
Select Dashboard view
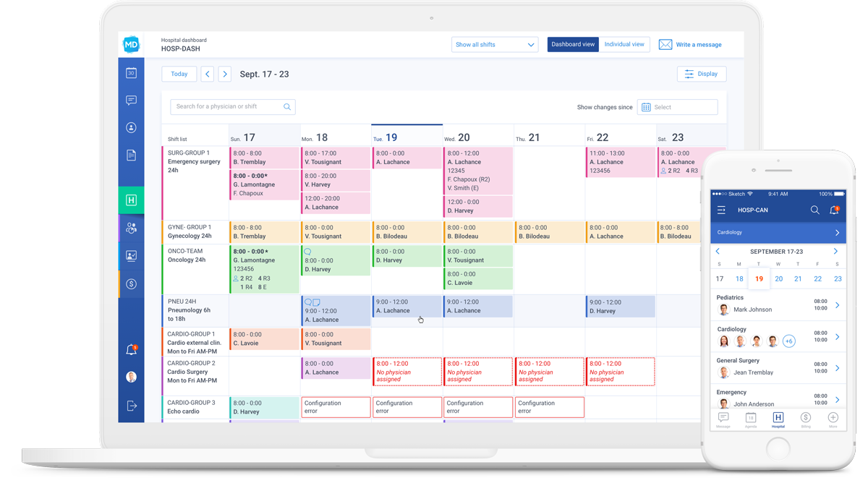572,44
